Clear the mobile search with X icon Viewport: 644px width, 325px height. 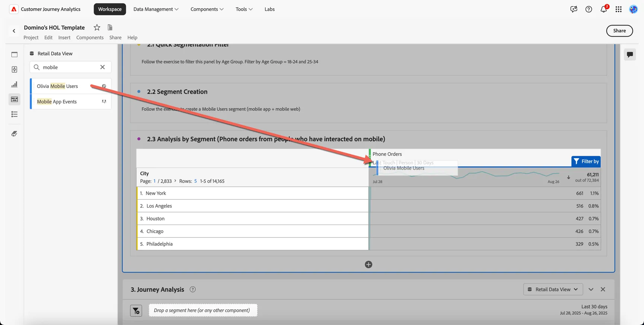(x=102, y=67)
